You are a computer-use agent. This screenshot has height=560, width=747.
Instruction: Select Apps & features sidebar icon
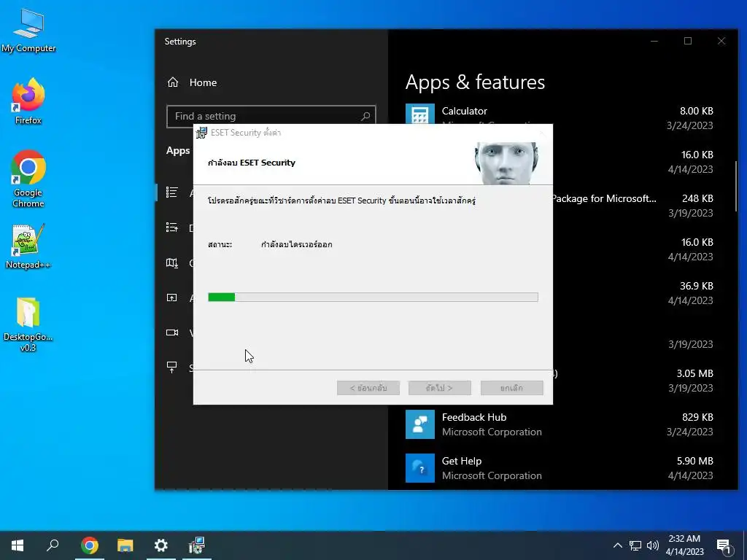[172, 192]
